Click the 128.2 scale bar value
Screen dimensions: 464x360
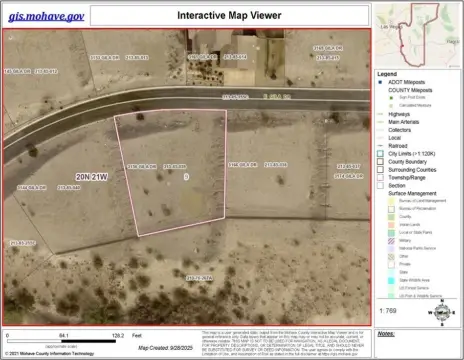click(118, 335)
